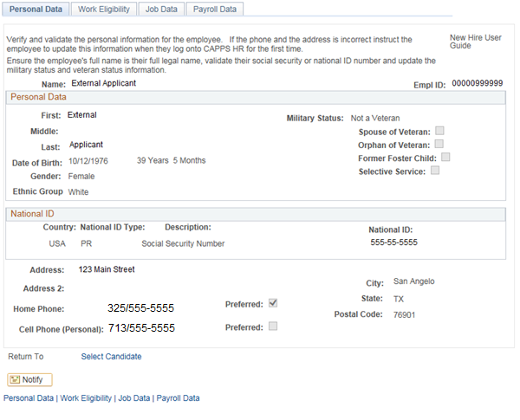
Task: Click the bottom Job Data link
Action: coord(134,398)
